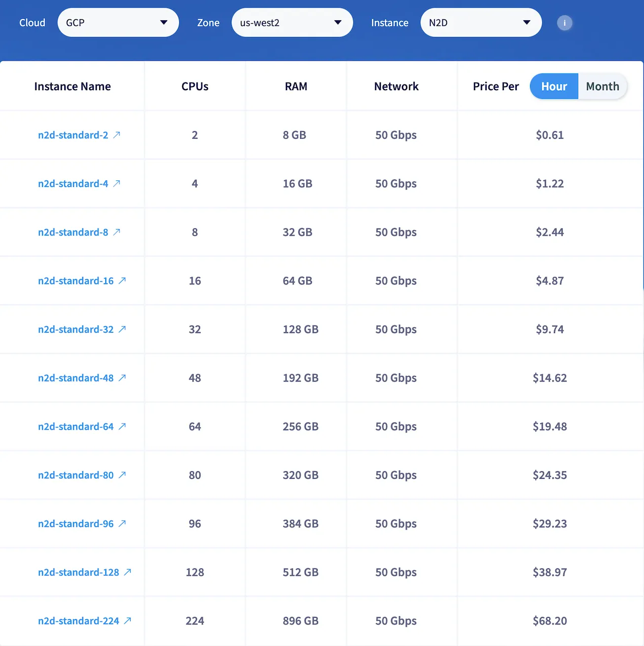Toggle the Hour/Month price switcher

point(578,86)
